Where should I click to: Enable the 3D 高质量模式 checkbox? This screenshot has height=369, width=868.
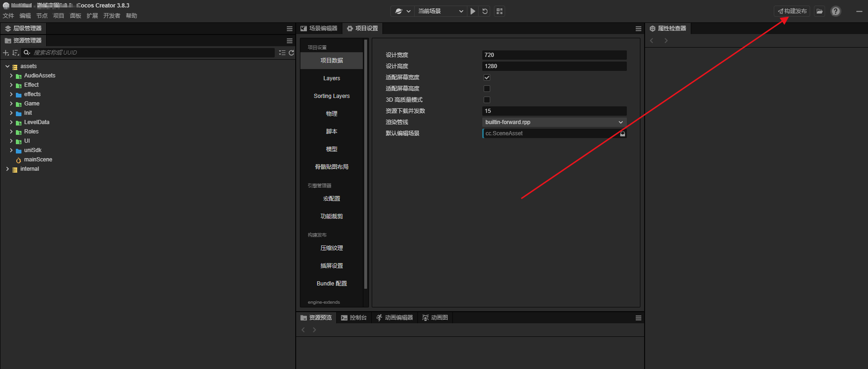coord(487,100)
